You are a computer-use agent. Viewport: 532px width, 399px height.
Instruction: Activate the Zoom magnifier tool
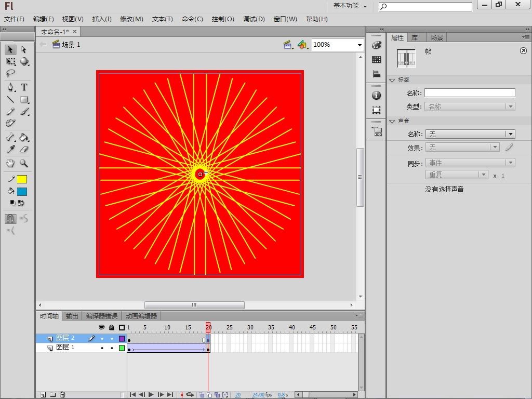24,163
